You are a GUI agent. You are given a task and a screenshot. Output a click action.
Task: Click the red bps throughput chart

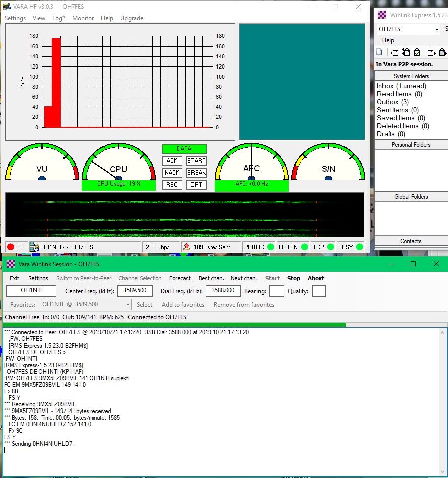tap(120, 82)
